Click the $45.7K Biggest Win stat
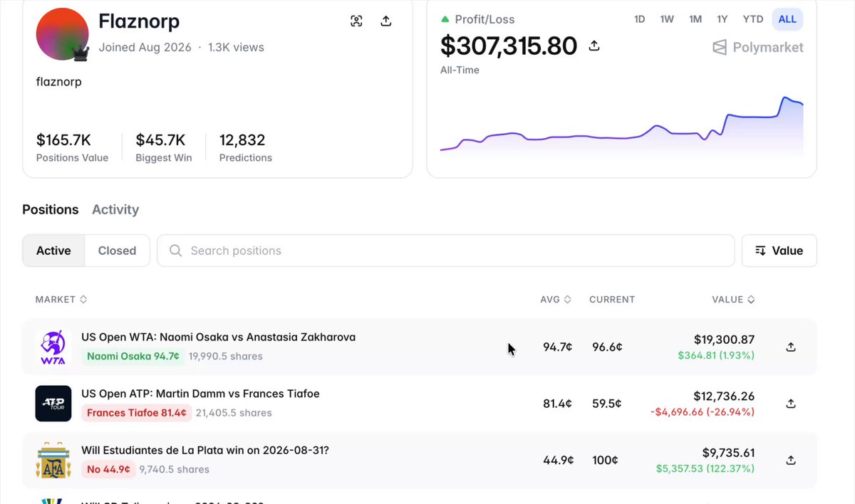 click(x=164, y=147)
